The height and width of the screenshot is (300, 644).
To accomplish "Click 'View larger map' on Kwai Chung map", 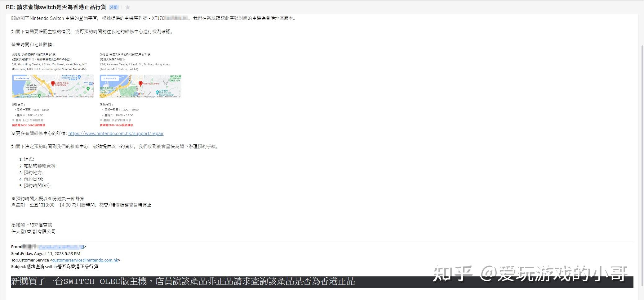I will click(x=23, y=78).
